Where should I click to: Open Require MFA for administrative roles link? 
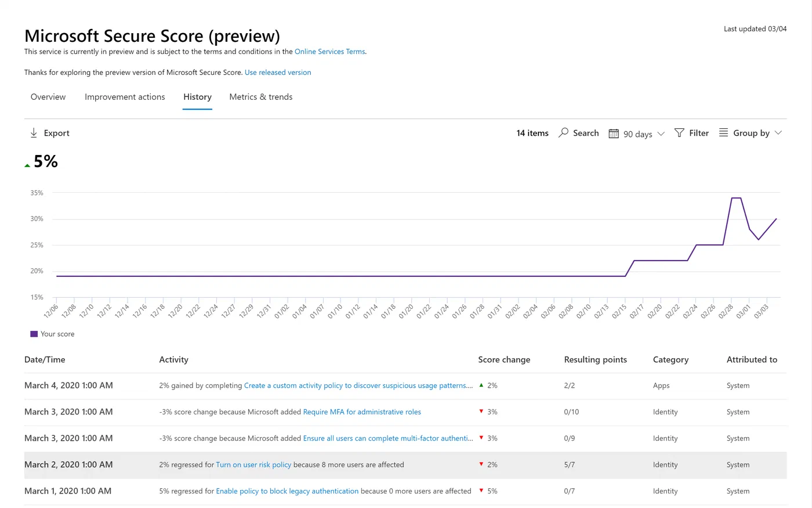[x=362, y=412]
